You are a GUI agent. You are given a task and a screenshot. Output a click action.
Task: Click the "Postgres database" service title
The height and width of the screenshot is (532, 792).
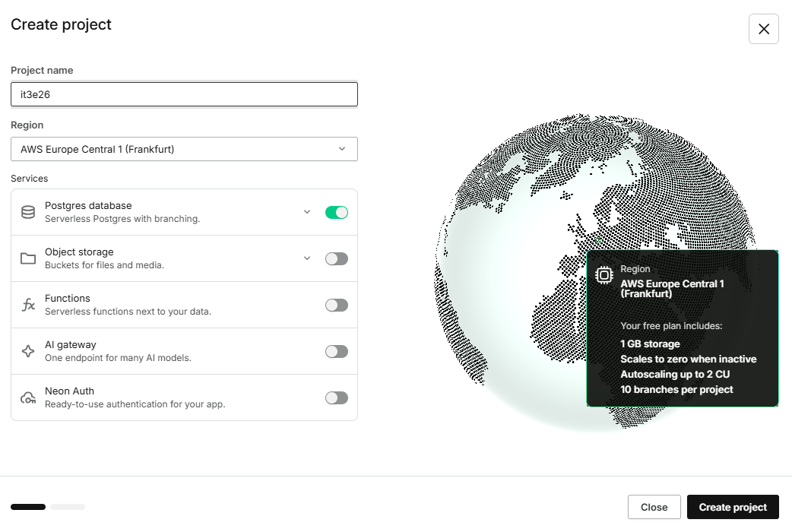pos(88,206)
